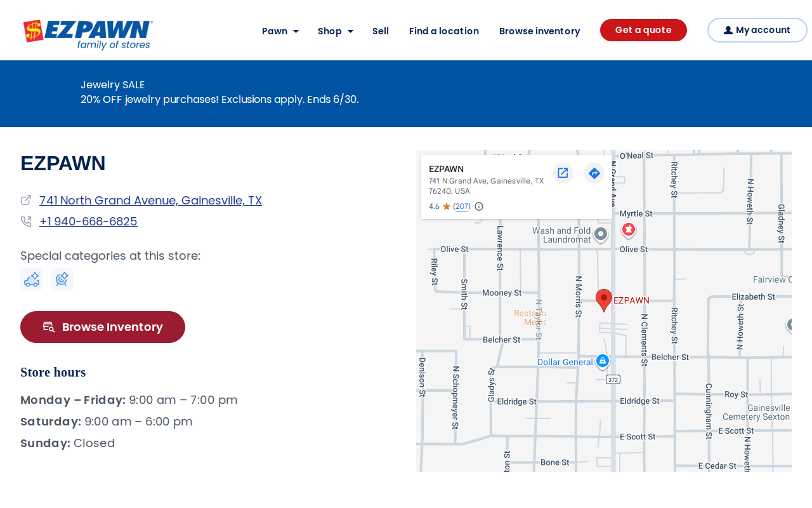Click the +1 940-668-6825 phone link
The image size is (812, 508).
click(x=88, y=221)
